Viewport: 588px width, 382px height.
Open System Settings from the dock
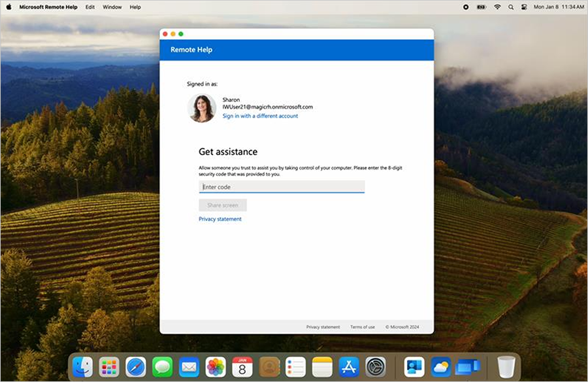pos(376,366)
